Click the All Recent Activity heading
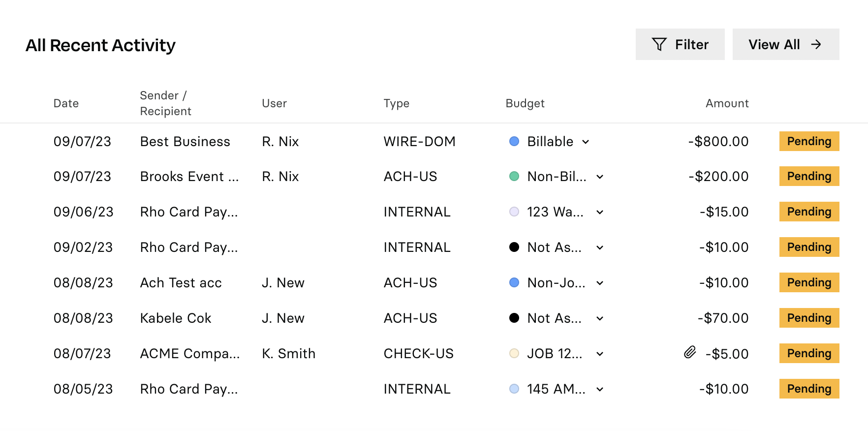Image resolution: width=868 pixels, height=431 pixels. coord(100,45)
